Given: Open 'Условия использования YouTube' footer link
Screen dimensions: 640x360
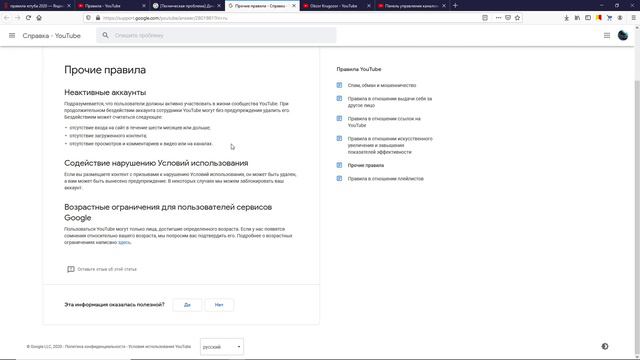Looking at the screenshot, I should click(160, 347).
